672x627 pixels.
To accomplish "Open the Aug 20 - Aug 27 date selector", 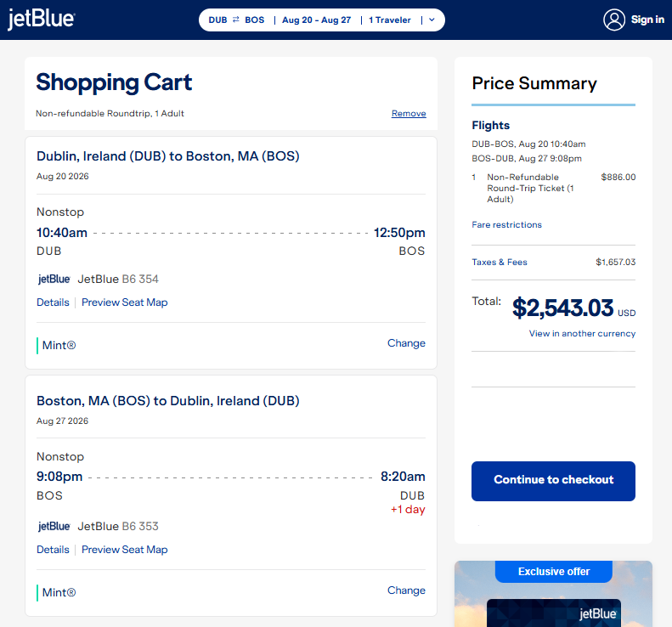I will coord(316,20).
